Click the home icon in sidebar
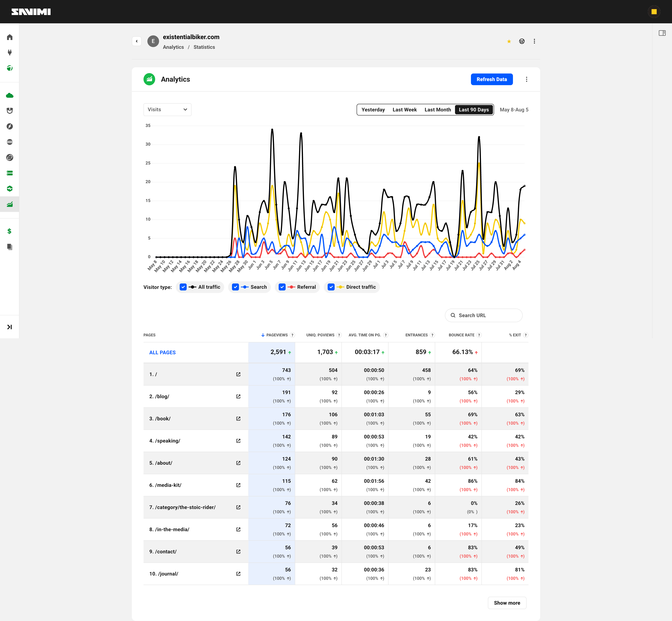 (10, 37)
